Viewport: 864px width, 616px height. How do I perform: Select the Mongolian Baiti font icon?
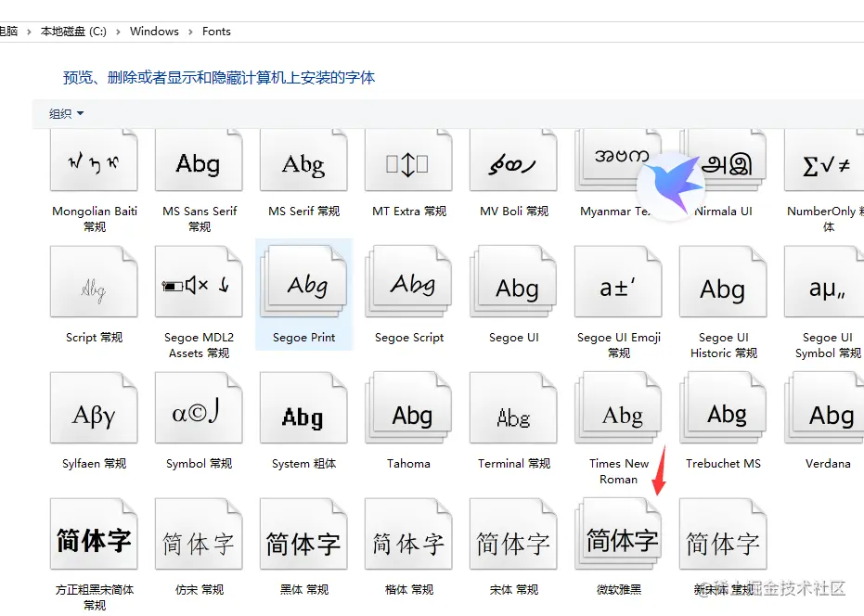click(x=94, y=160)
